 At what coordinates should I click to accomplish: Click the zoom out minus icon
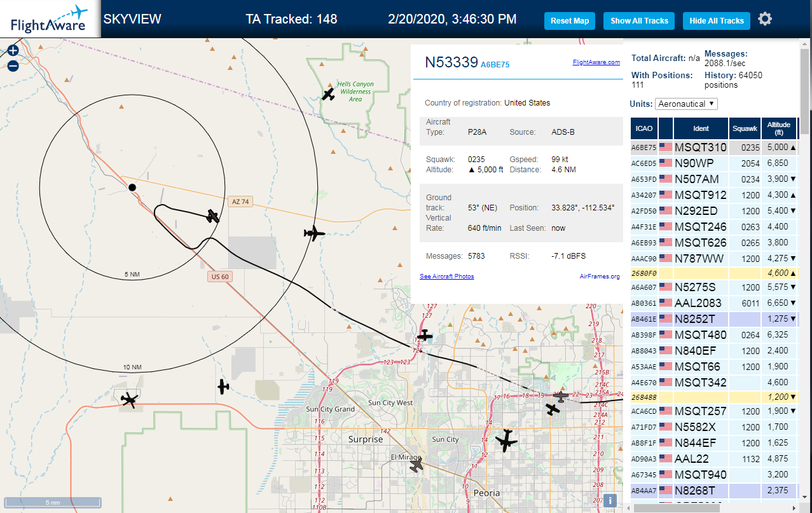pos(13,65)
